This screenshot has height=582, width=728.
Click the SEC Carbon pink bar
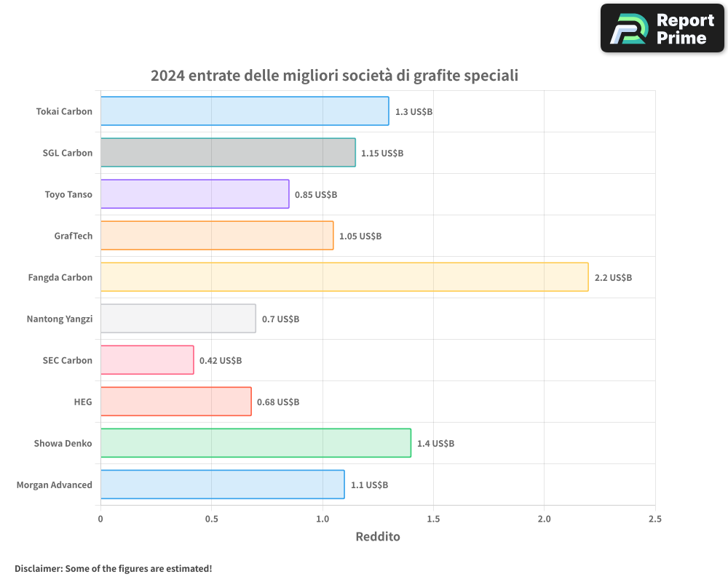point(147,360)
